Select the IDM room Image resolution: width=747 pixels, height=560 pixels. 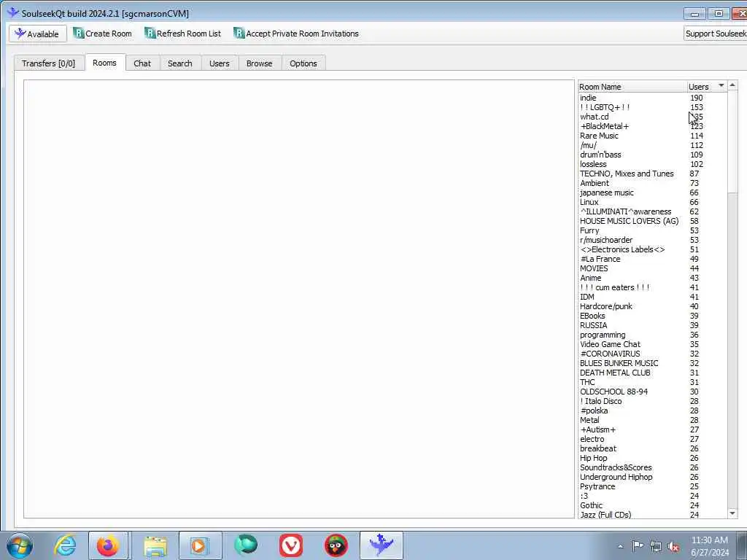[651, 297]
